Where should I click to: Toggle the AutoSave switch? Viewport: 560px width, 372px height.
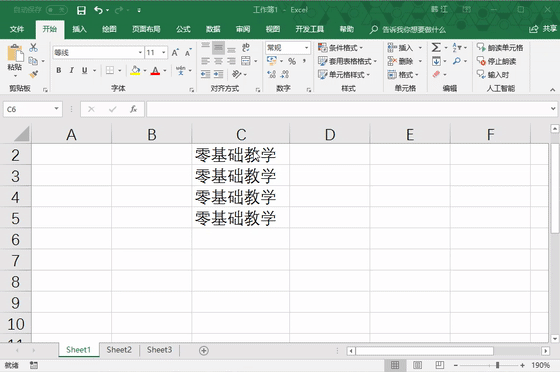[57, 10]
